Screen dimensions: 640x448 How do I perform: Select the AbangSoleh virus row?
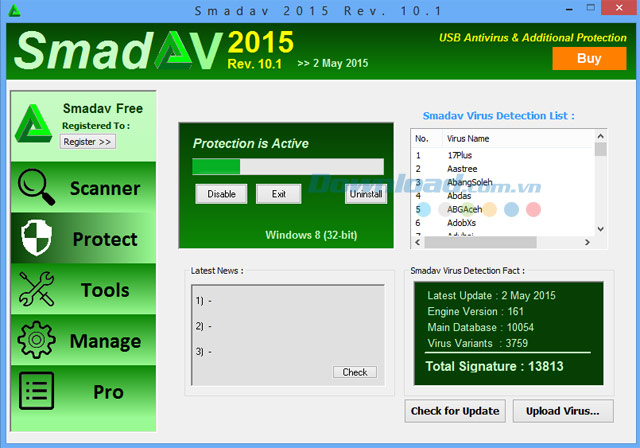pos(503,182)
